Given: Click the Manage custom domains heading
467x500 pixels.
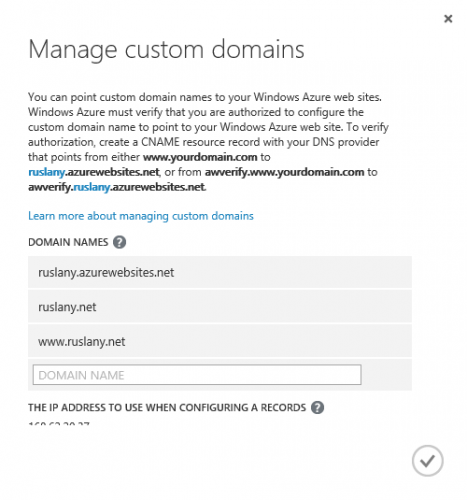Looking at the screenshot, I should pos(166,49).
